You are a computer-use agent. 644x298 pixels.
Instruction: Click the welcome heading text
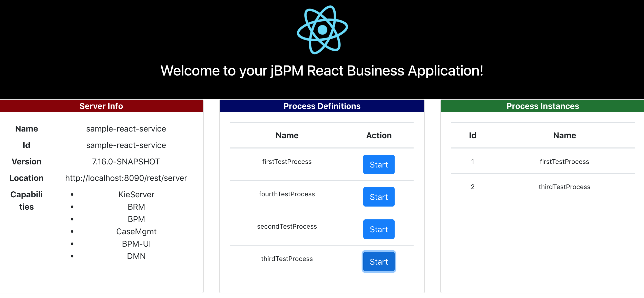(x=322, y=71)
